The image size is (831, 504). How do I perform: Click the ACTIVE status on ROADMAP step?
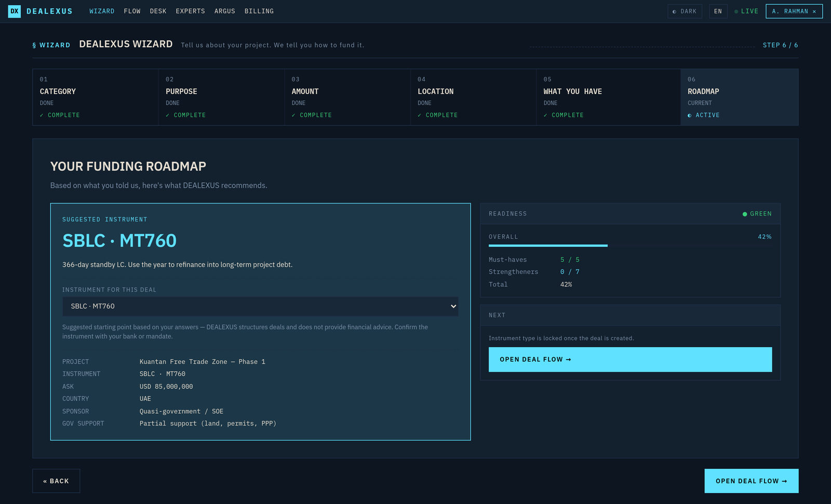point(704,115)
